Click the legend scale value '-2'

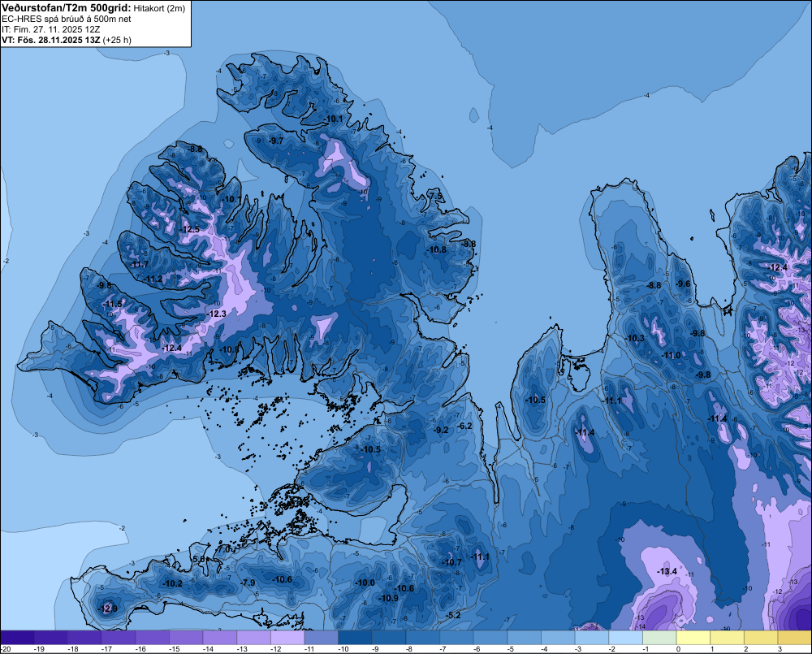coord(614,649)
